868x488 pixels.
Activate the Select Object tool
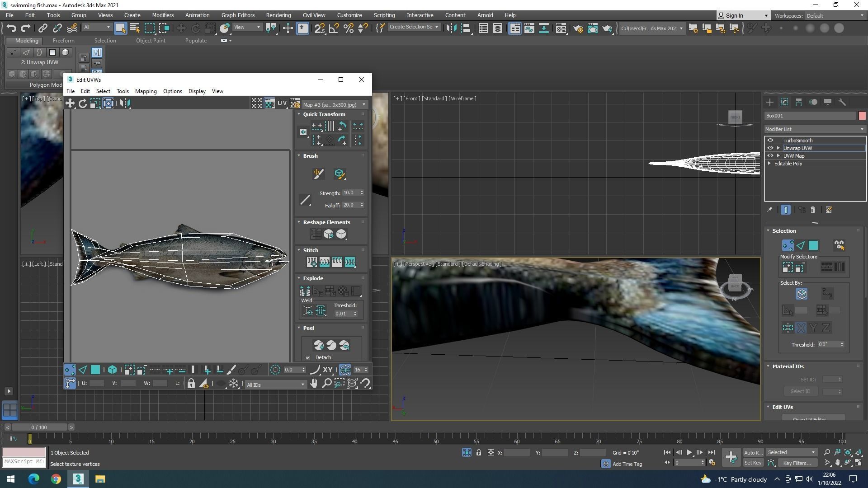[120, 28]
